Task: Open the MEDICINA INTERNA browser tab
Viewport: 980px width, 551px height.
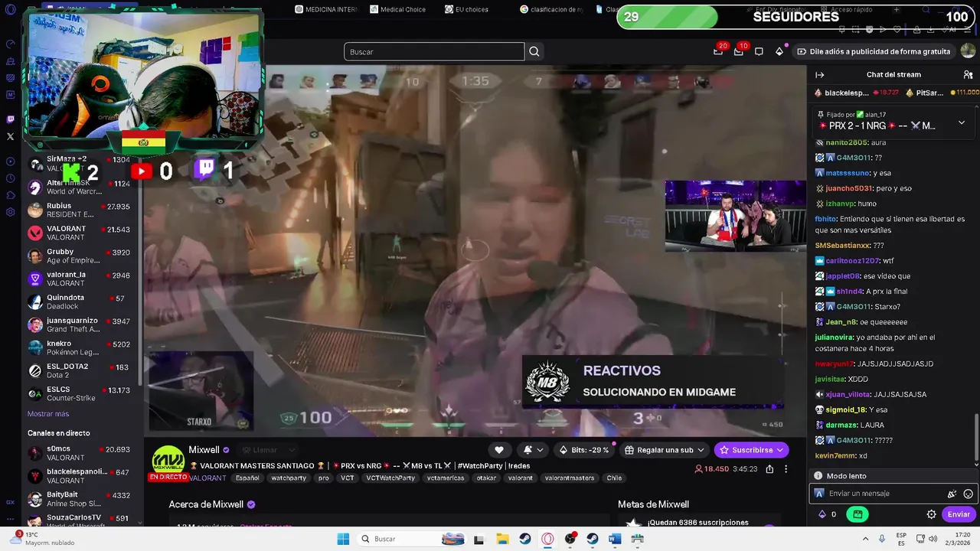Action: (x=326, y=9)
